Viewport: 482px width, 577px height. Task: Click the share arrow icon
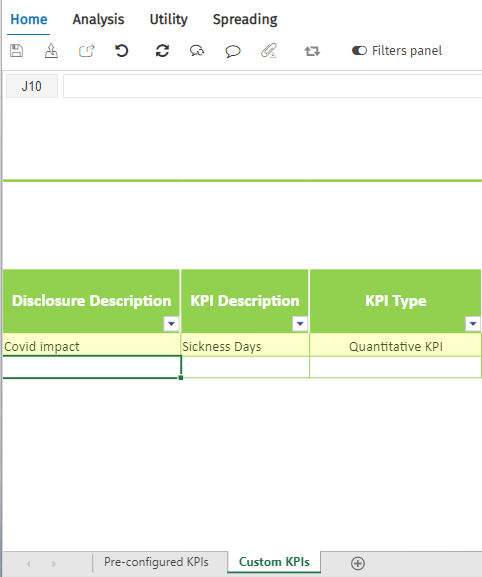point(87,51)
